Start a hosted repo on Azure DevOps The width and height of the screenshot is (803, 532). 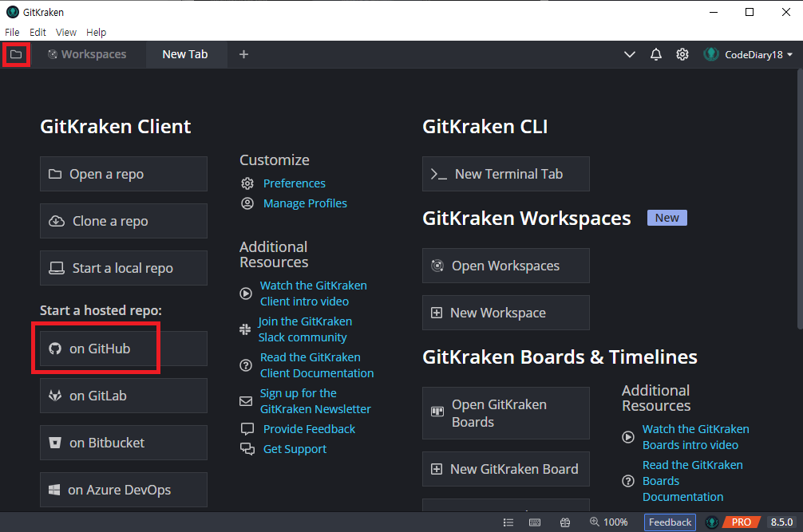[124, 490]
